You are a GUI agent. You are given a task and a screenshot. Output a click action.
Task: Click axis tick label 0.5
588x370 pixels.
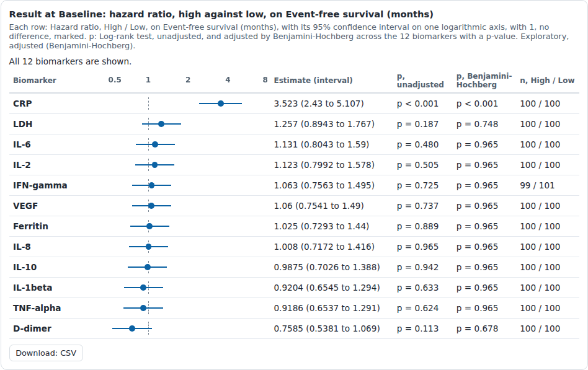pos(115,80)
